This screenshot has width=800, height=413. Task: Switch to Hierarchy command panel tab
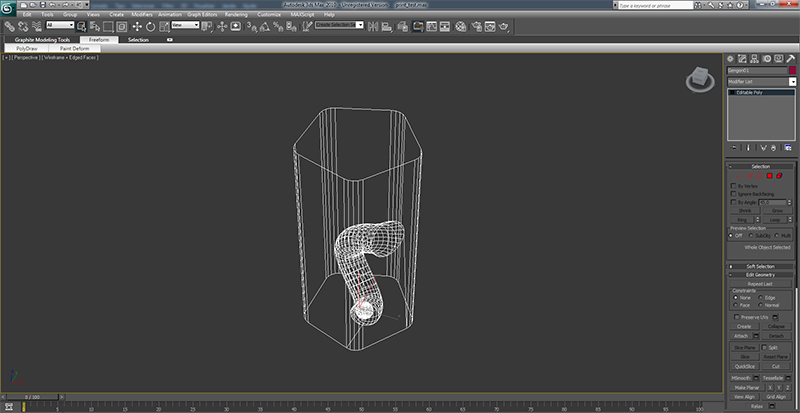coord(755,59)
